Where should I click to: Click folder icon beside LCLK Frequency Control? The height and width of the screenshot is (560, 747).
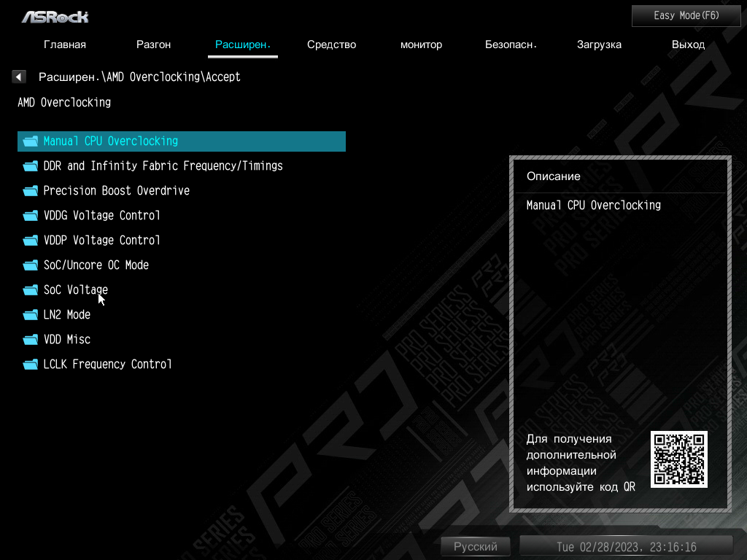pyautogui.click(x=31, y=365)
